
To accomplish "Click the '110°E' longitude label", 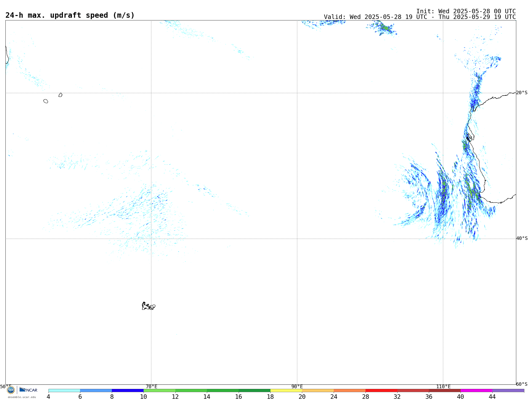I will [443, 387].
